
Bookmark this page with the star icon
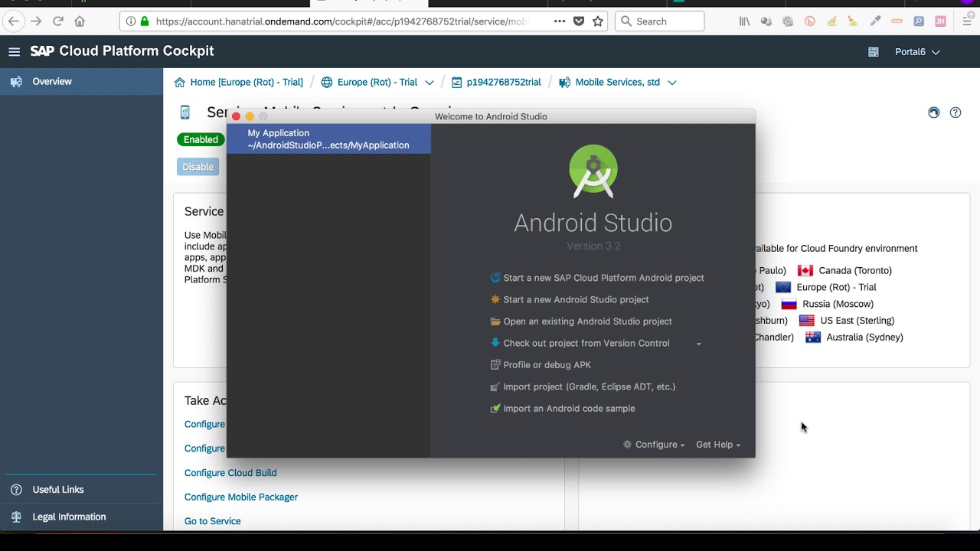tap(598, 21)
